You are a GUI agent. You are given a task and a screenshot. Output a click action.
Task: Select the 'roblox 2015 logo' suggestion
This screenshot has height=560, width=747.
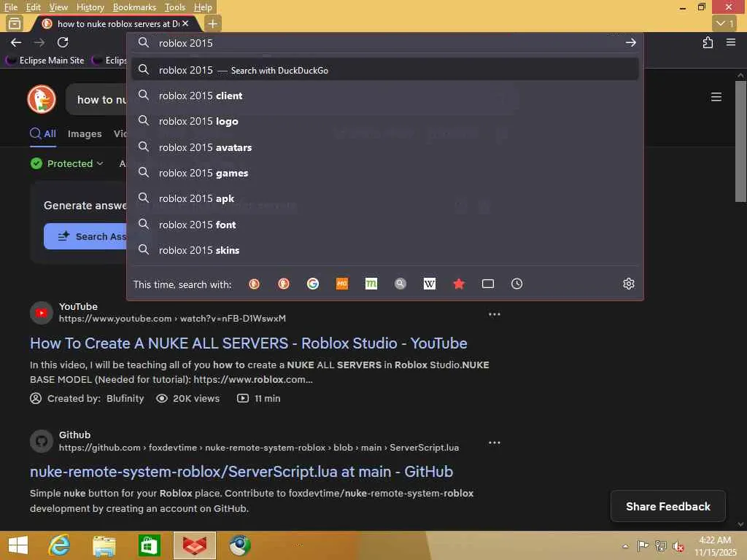pyautogui.click(x=385, y=122)
